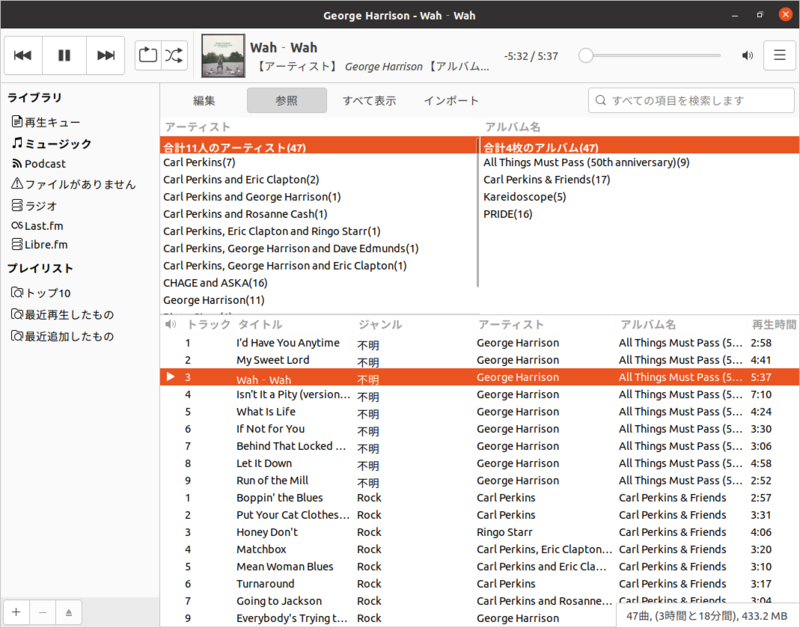800x628 pixels.
Task: Select track Run of the Mill
Action: pyautogui.click(x=480, y=481)
